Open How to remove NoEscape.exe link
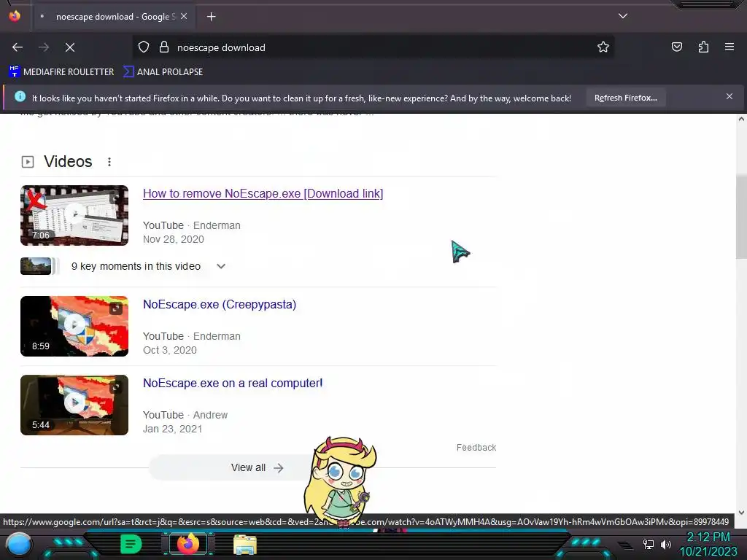Image resolution: width=747 pixels, height=560 pixels. point(263,194)
